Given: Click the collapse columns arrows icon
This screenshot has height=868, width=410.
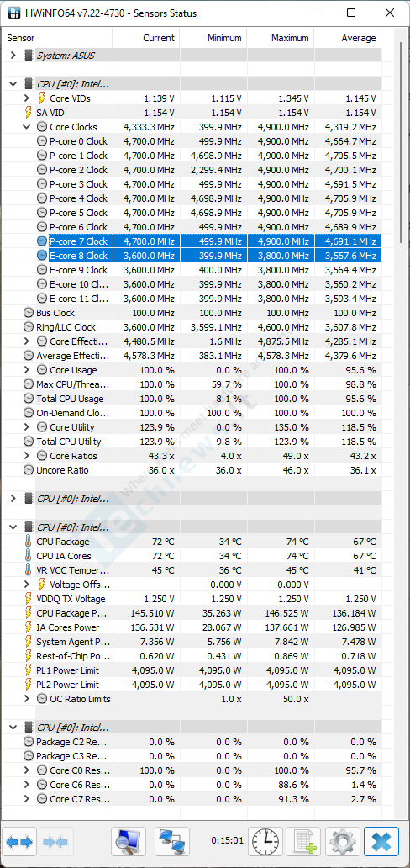Looking at the screenshot, I should click(55, 842).
